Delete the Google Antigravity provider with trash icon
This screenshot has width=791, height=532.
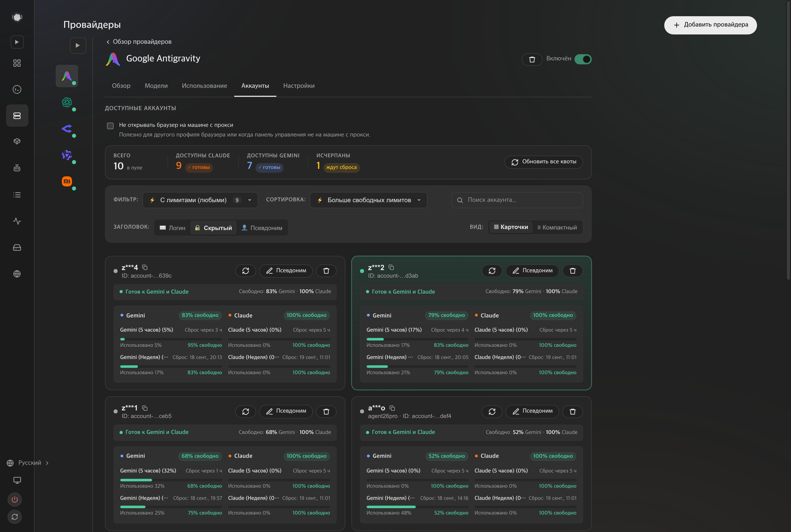click(x=532, y=59)
